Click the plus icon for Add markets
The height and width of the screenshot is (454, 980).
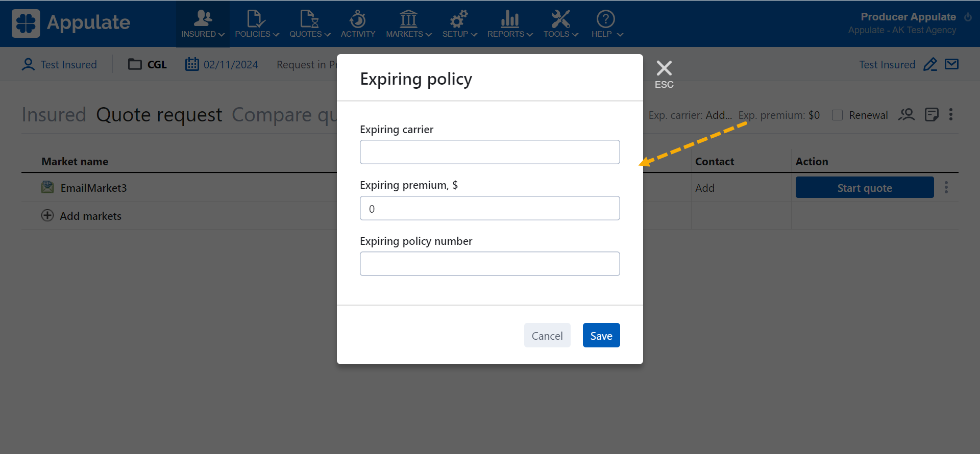click(47, 216)
